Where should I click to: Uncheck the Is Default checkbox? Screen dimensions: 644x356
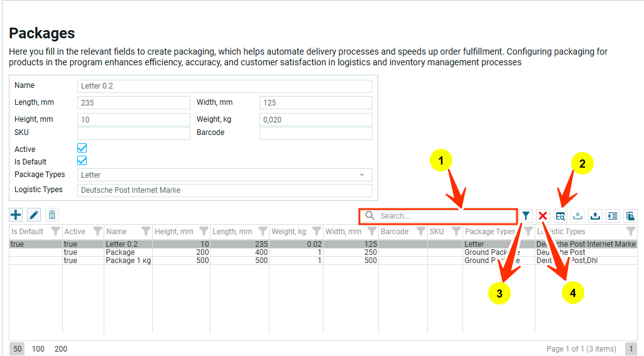pos(82,161)
